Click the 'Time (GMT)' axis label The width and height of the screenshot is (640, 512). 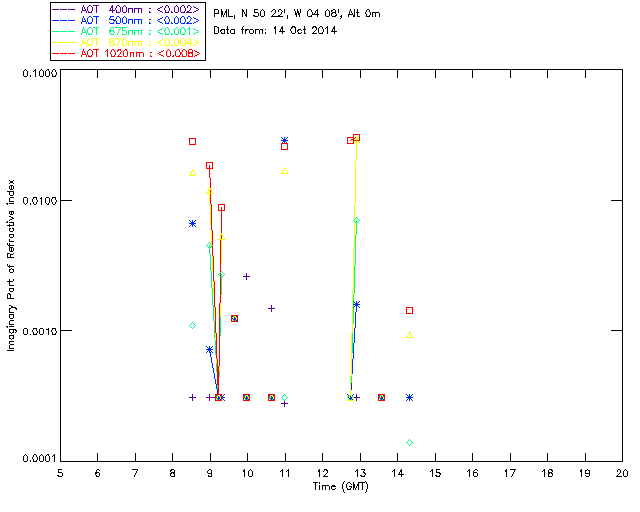click(340, 487)
